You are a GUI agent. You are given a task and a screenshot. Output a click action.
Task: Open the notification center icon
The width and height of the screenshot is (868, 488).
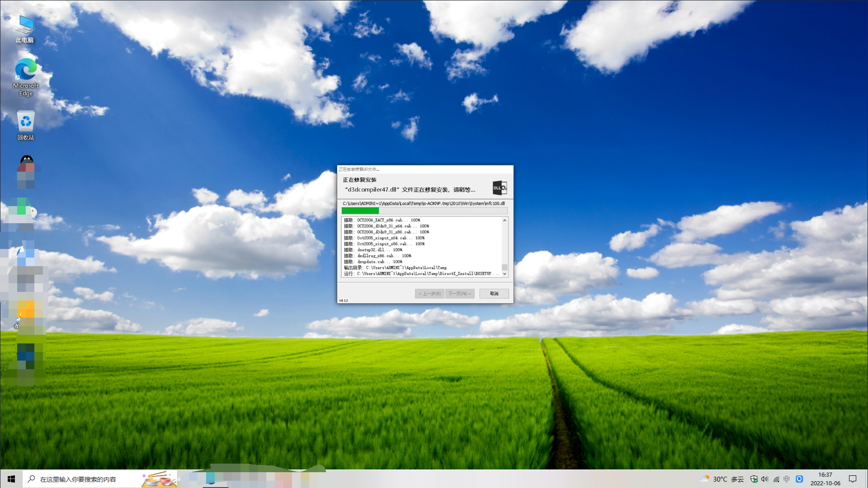[853, 479]
